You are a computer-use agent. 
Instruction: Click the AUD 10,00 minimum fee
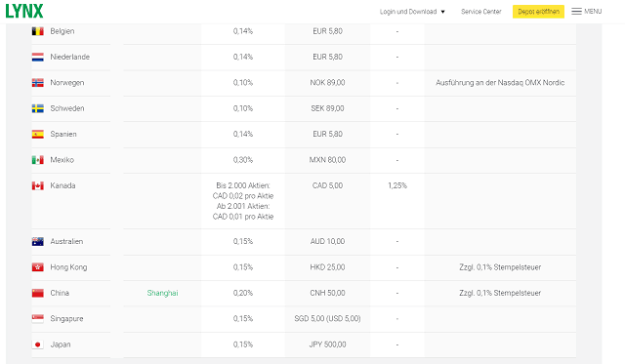[328, 242]
